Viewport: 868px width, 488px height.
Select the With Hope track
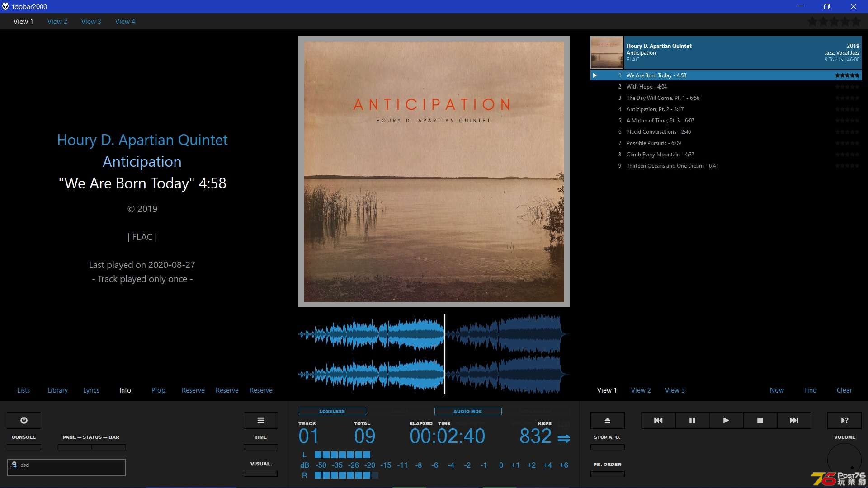pyautogui.click(x=726, y=87)
